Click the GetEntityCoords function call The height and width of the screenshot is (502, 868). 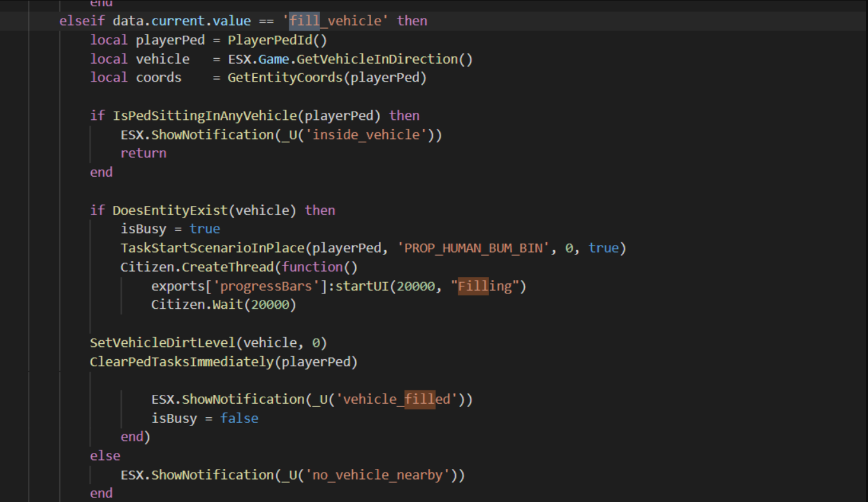[x=276, y=78]
